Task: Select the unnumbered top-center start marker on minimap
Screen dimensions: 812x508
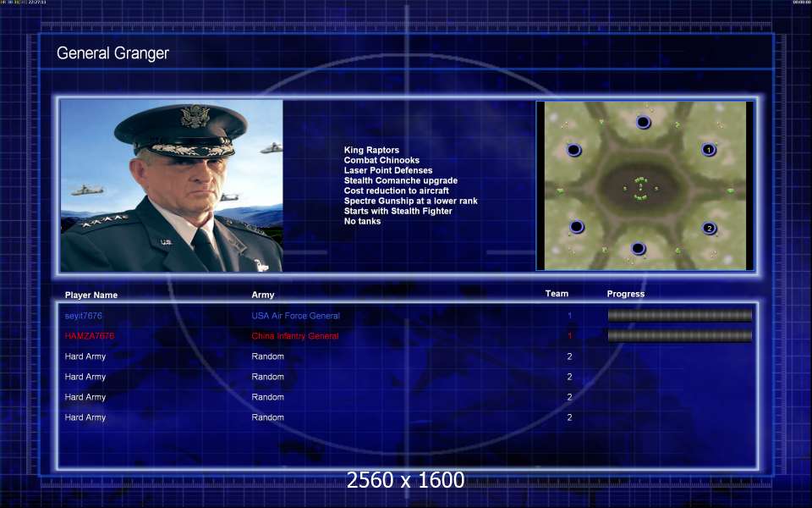Action: [x=643, y=122]
